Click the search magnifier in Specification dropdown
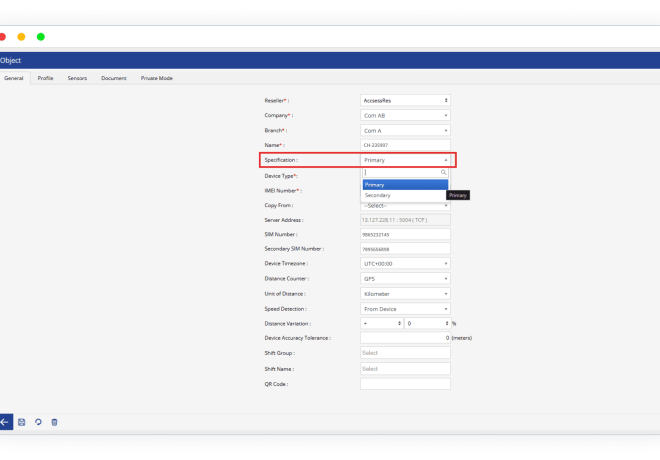Viewport: 660px width, 460px height. click(x=444, y=173)
